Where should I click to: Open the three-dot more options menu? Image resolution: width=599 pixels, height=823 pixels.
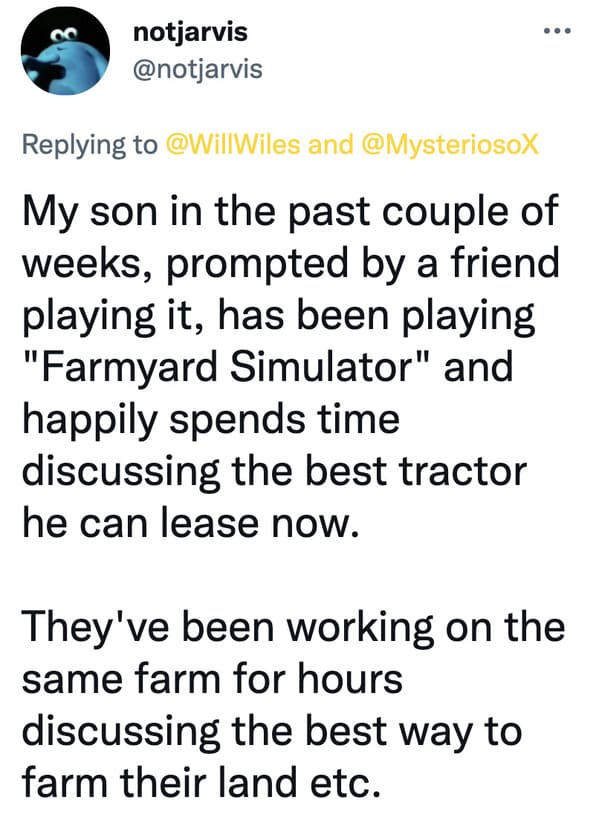click(x=557, y=31)
